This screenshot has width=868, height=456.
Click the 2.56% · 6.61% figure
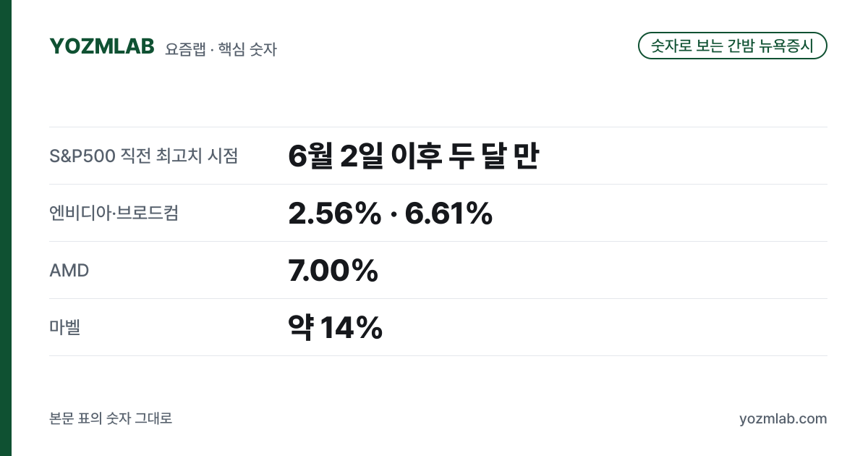[390, 213]
